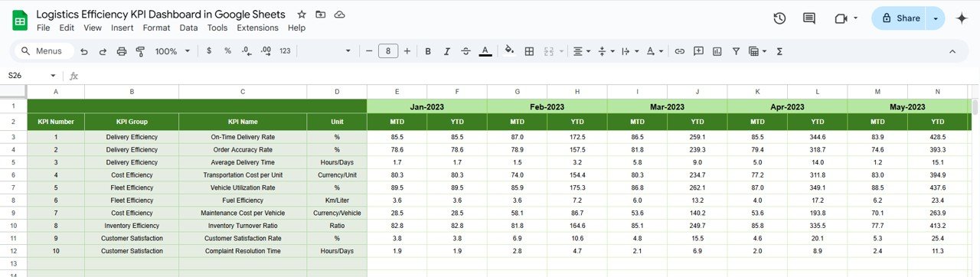Format as percent

(x=227, y=51)
